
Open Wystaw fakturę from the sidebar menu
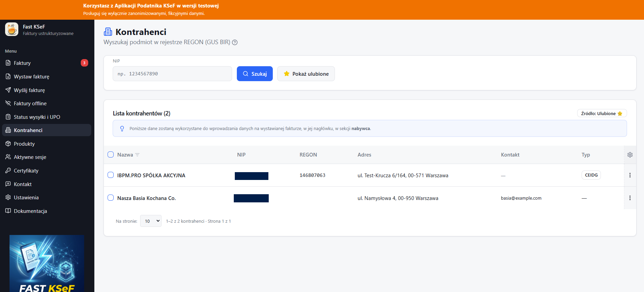[x=32, y=77]
